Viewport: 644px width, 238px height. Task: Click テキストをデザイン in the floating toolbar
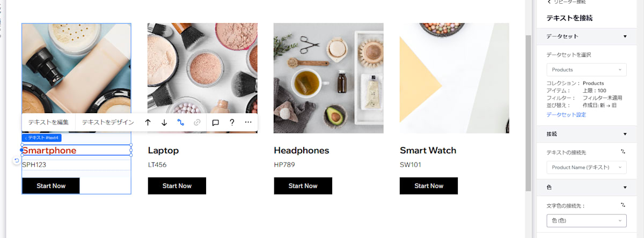pos(108,122)
